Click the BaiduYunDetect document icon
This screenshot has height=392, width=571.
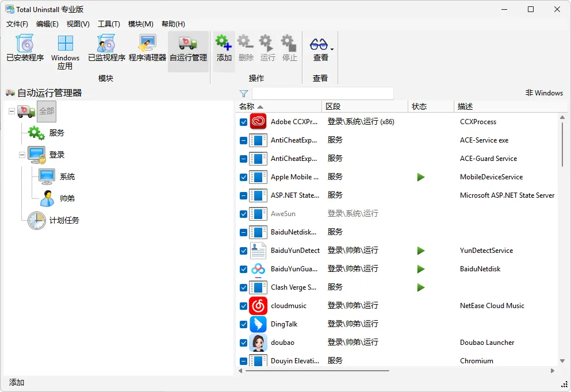[258, 251]
